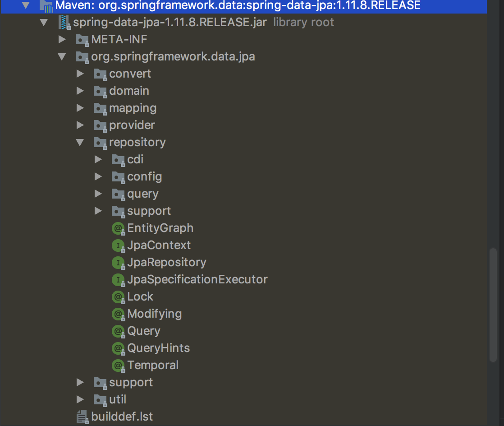
Task: Click the JpaRepository interface icon
Action: pyautogui.click(x=118, y=263)
